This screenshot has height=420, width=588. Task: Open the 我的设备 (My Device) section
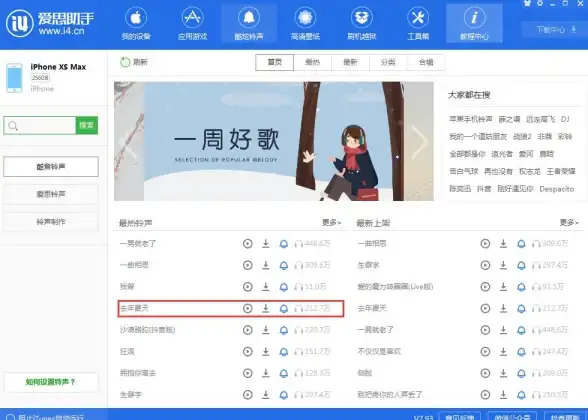tap(136, 24)
